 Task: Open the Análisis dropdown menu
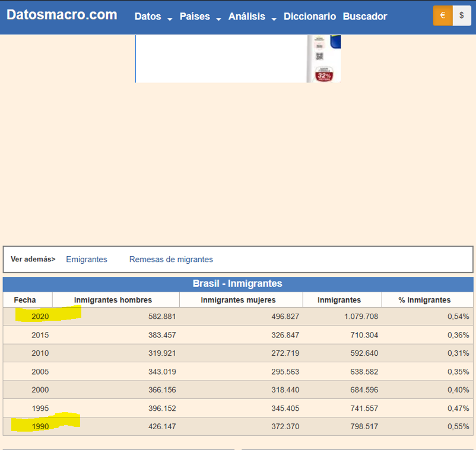[252, 17]
